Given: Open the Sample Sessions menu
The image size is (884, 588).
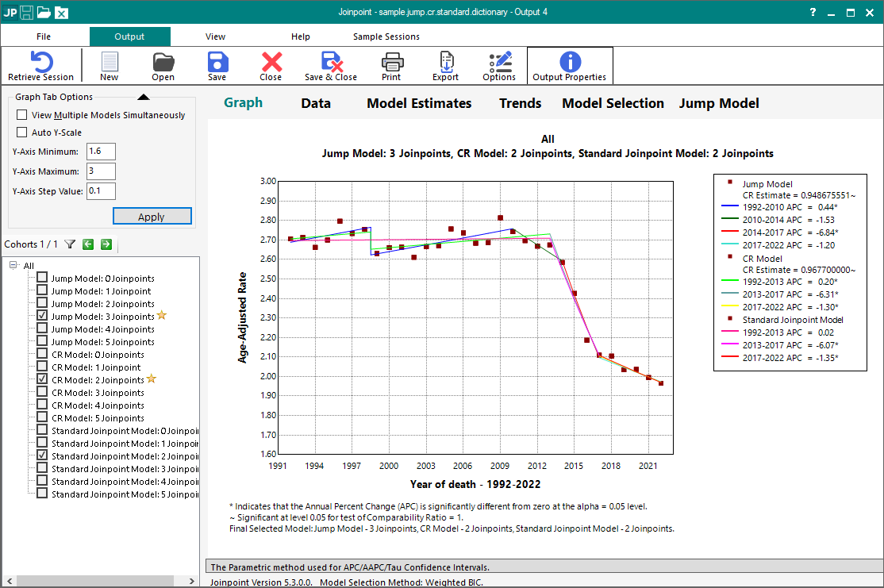Looking at the screenshot, I should click(x=386, y=37).
